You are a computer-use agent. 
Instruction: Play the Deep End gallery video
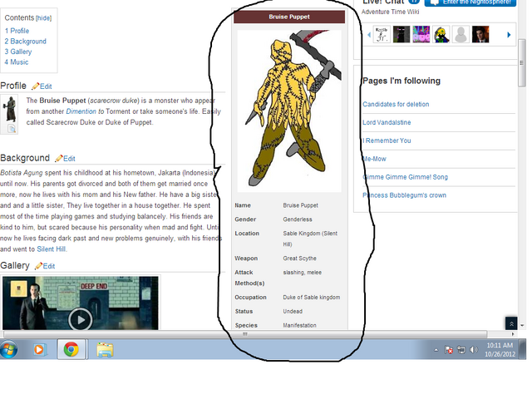81,319
